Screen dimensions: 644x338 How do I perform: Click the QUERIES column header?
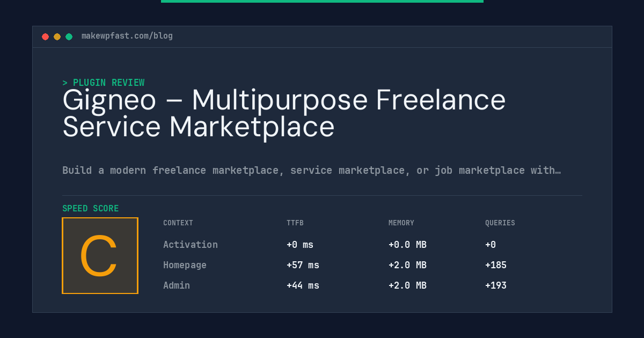(500, 223)
